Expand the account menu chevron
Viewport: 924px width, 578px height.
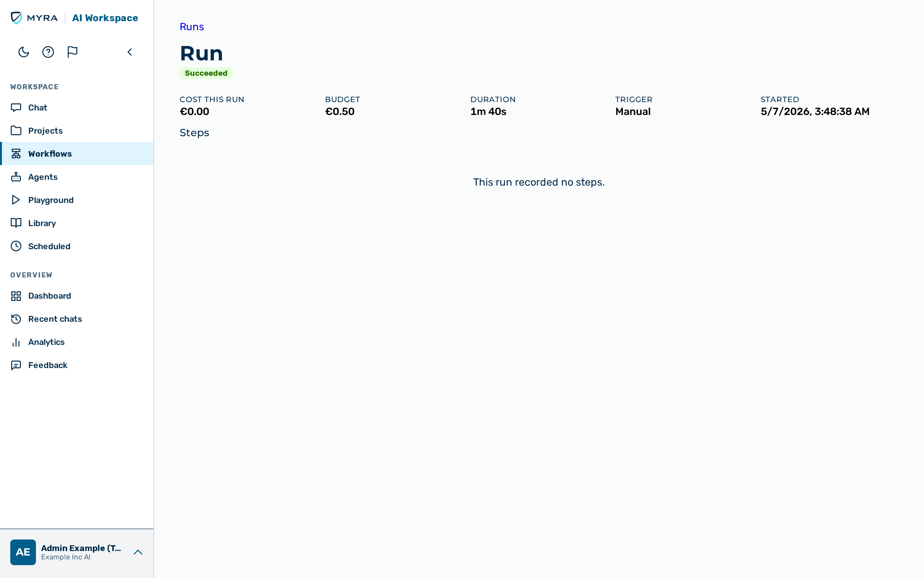(x=138, y=552)
